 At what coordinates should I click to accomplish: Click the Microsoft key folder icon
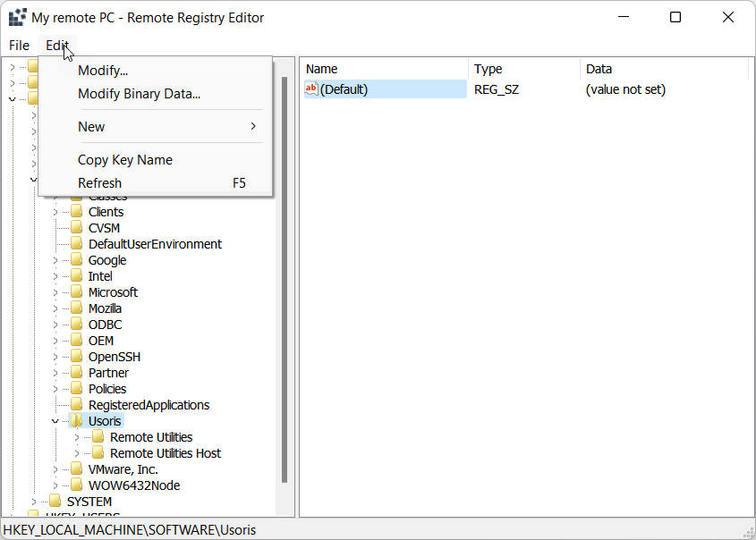pos(77,292)
